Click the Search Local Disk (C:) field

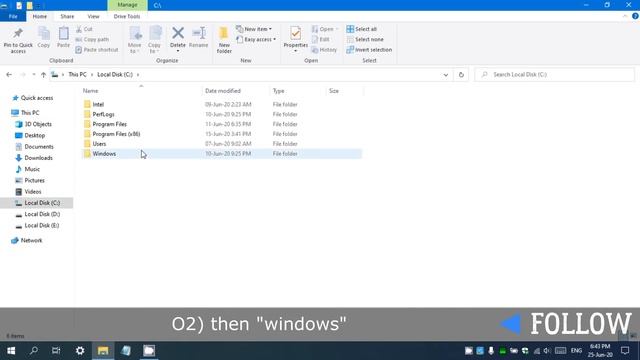[555, 75]
